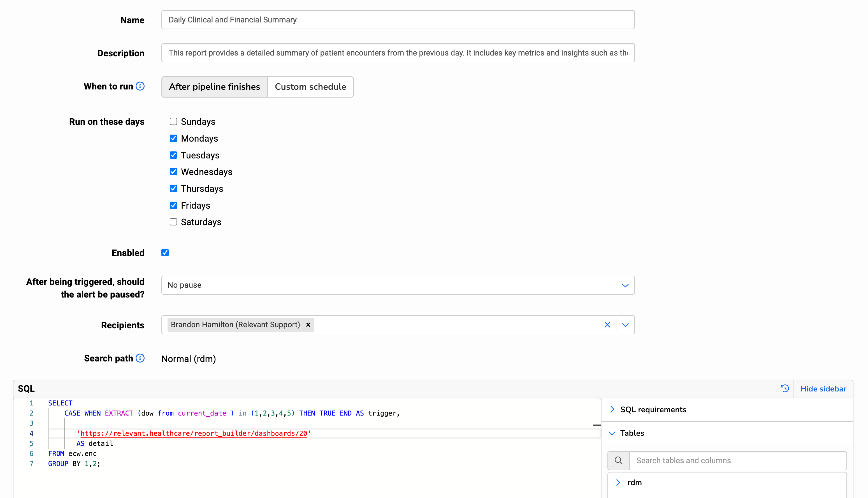Enable the Sundays checkbox
The image size is (868, 498).
point(173,121)
